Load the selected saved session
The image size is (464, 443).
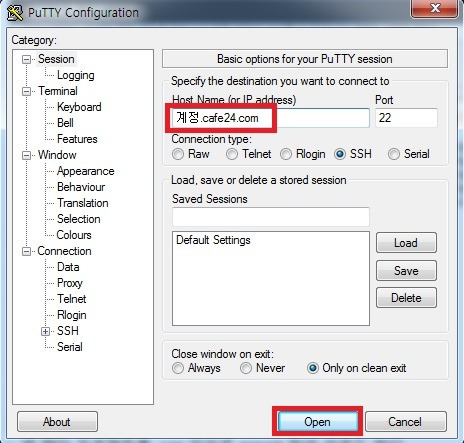click(x=406, y=243)
